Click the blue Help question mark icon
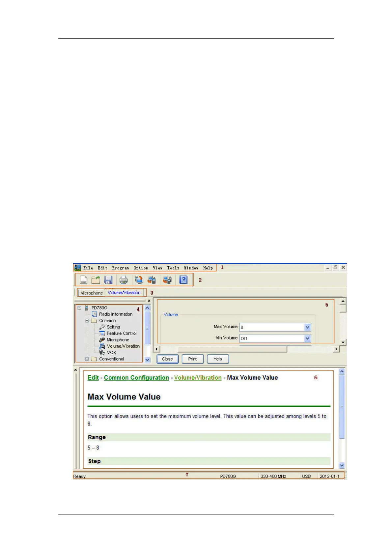The image size is (392, 555). click(183, 280)
